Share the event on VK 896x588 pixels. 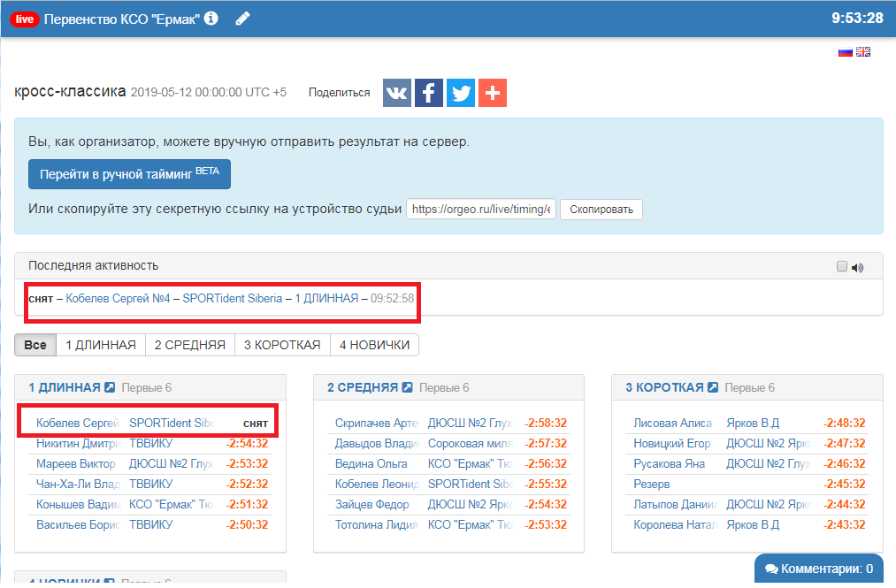[396, 93]
